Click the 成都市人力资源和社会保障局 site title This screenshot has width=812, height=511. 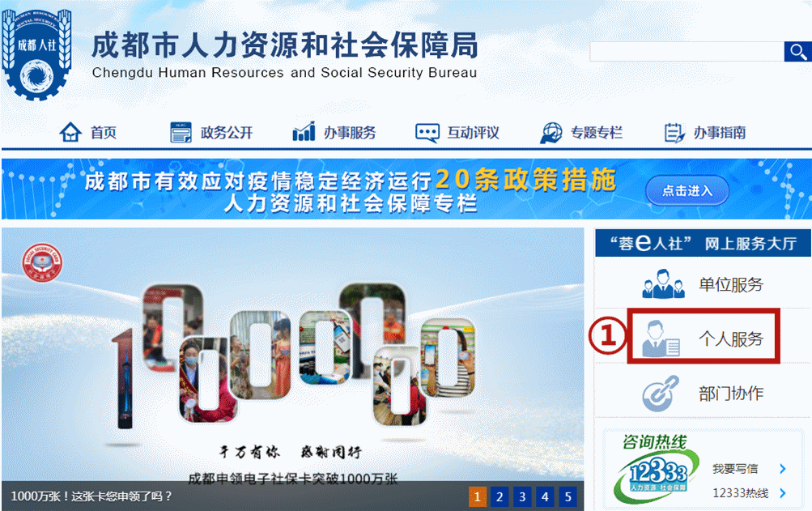285,45
